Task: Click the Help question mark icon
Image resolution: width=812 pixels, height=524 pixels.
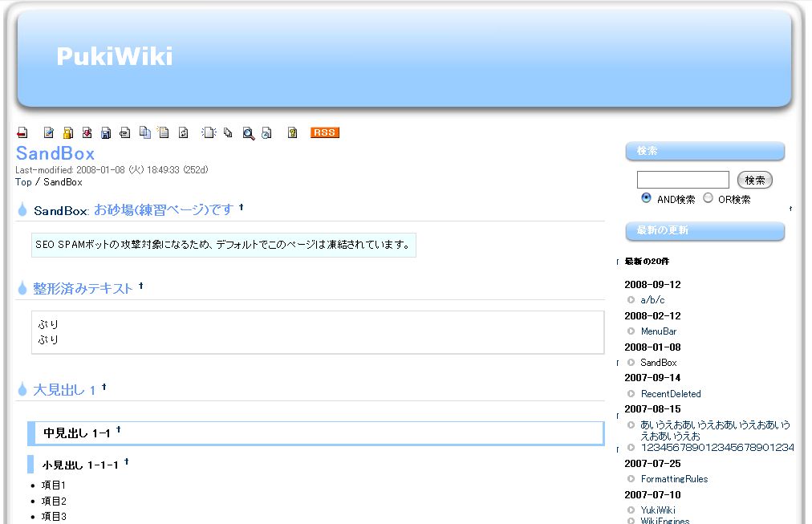Action: tap(293, 133)
